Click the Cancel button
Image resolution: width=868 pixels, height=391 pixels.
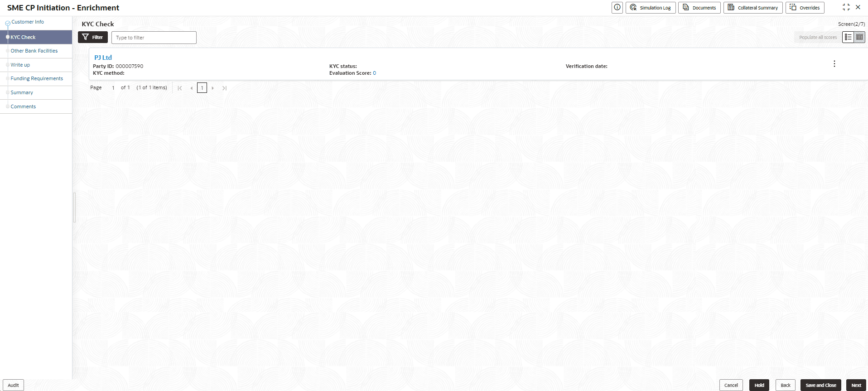click(x=731, y=385)
